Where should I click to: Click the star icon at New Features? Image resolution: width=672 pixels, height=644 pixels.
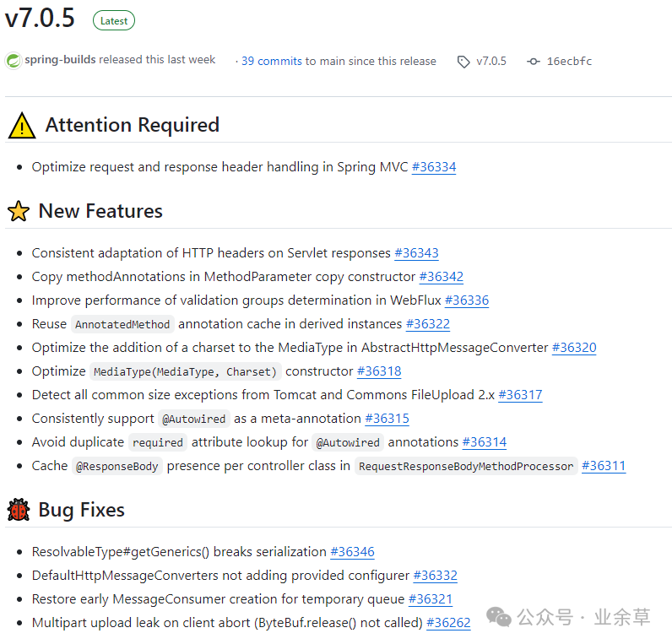coord(19,211)
